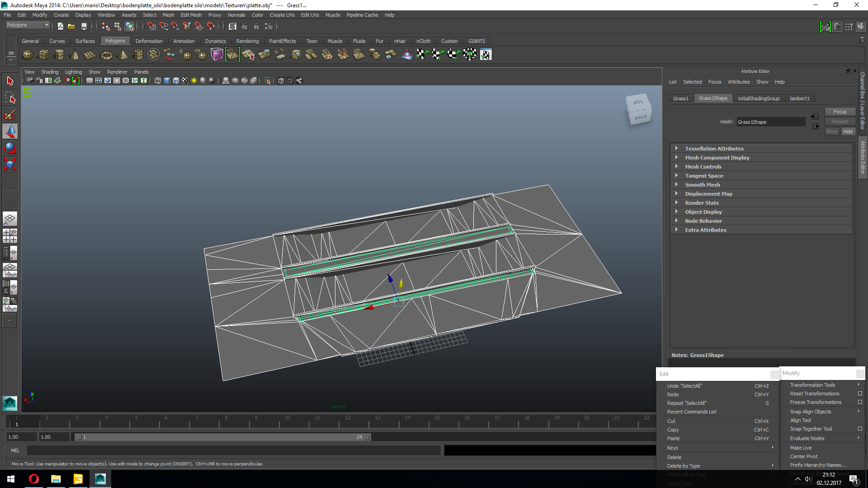The height and width of the screenshot is (488, 868).
Task: Select the Scale tool in the toolbox
Action: (x=10, y=164)
